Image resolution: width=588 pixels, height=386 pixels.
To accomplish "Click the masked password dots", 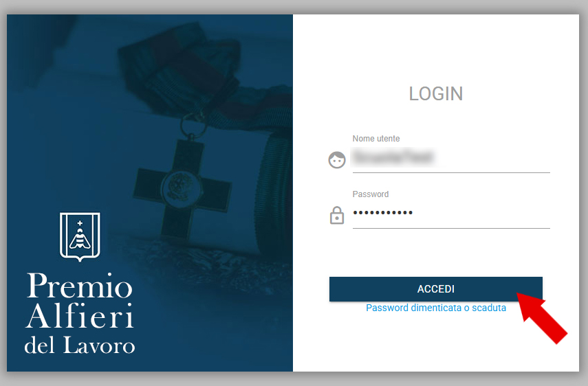I will (x=382, y=213).
